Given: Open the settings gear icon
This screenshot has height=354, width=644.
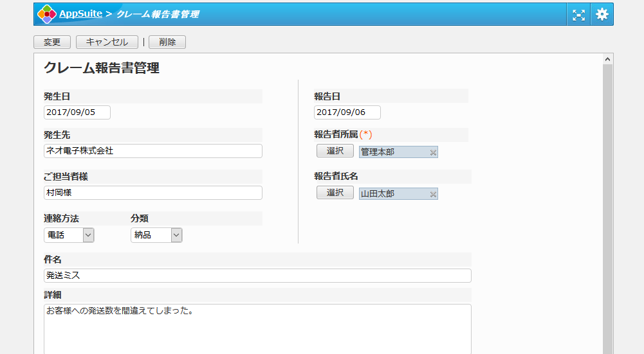Looking at the screenshot, I should [602, 15].
